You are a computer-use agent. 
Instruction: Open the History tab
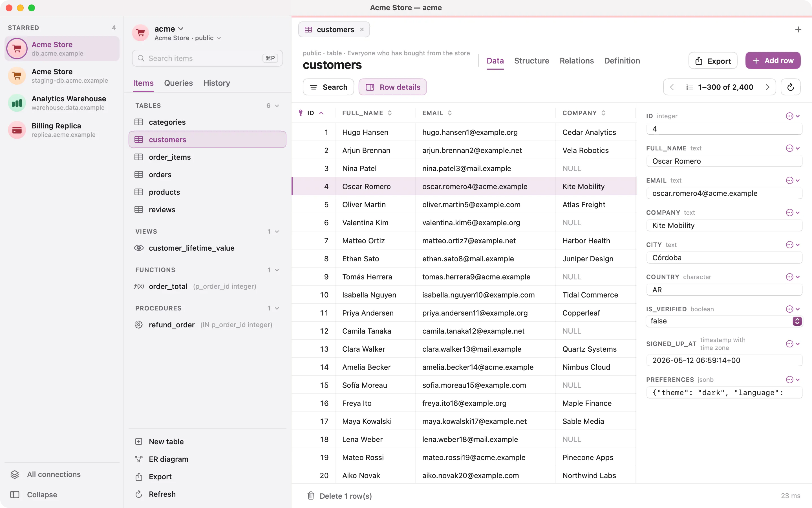(x=217, y=83)
